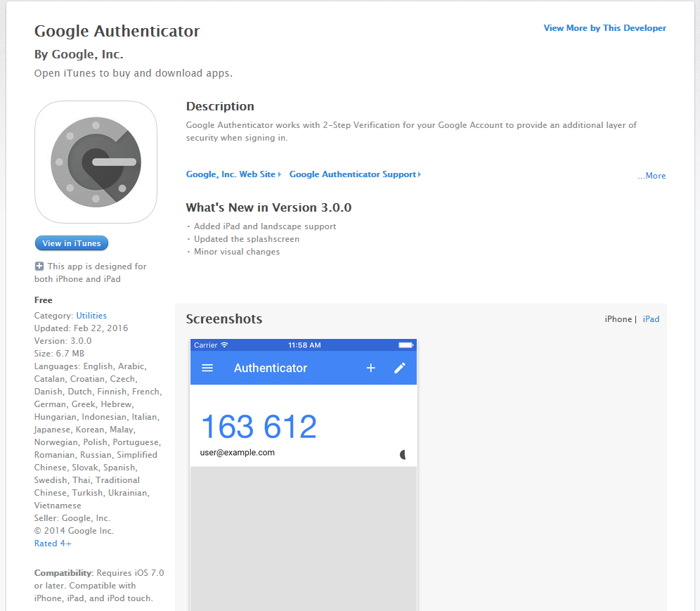Switch to iPad screenshots tab
Screen dimensions: 700x611
(x=651, y=319)
